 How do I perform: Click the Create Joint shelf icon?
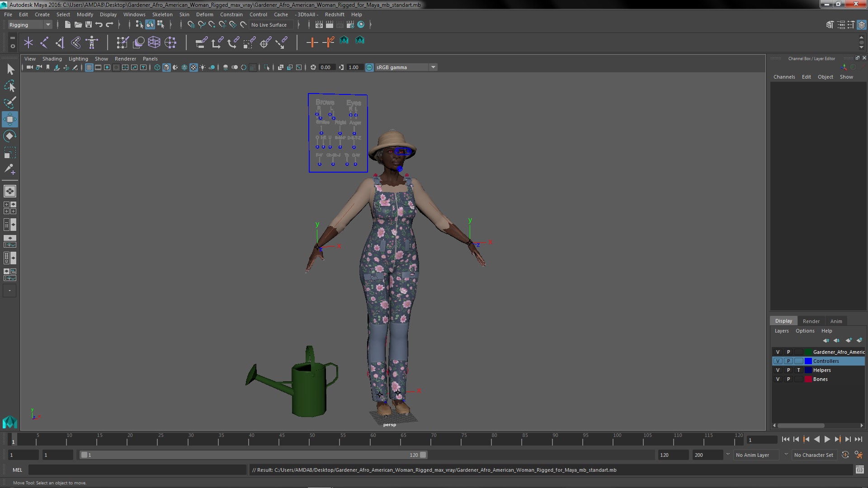[44, 43]
